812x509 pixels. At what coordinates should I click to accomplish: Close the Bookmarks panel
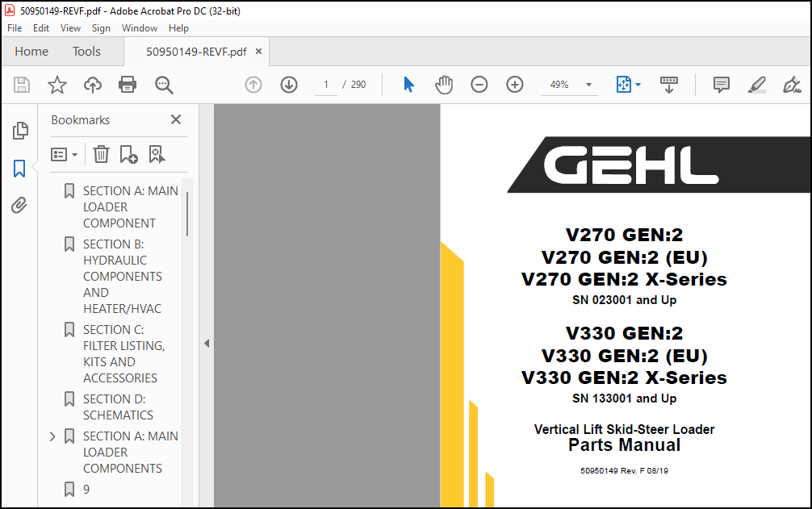pos(176,119)
